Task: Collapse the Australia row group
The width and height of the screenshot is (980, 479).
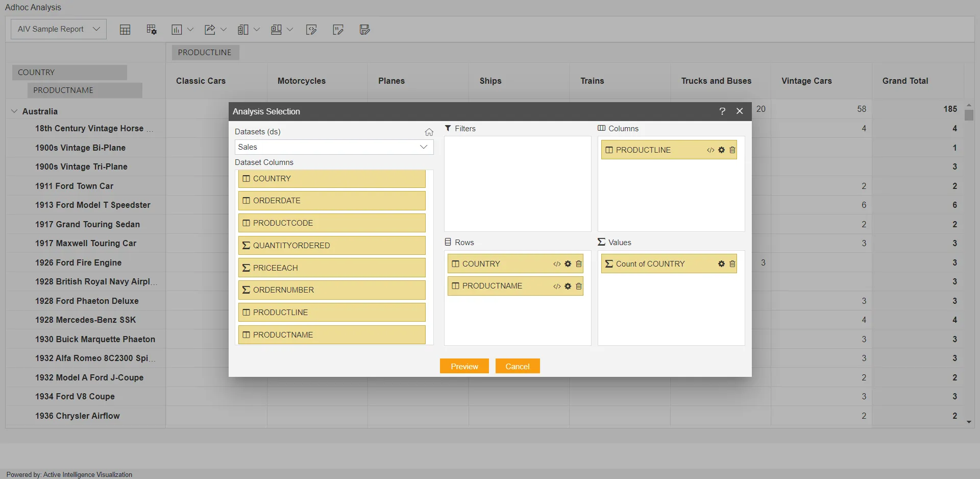Action: (x=14, y=111)
